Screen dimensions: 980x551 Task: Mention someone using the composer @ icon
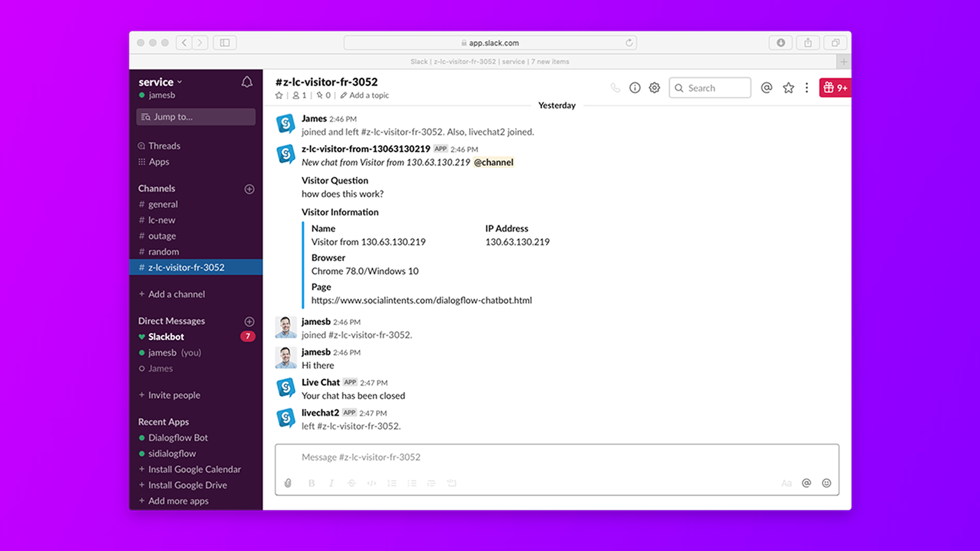tap(807, 483)
